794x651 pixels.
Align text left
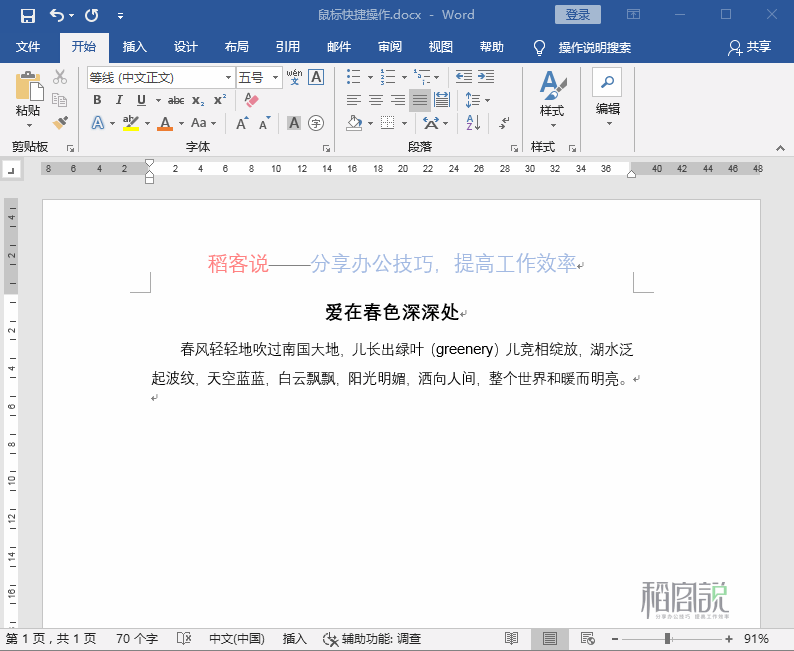click(353, 100)
